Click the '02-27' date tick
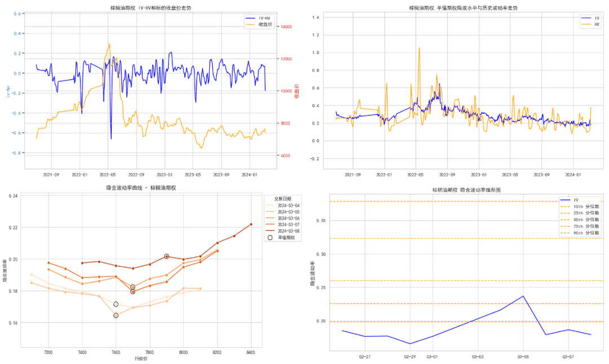Image resolution: width=609 pixels, height=364 pixels. click(x=365, y=357)
